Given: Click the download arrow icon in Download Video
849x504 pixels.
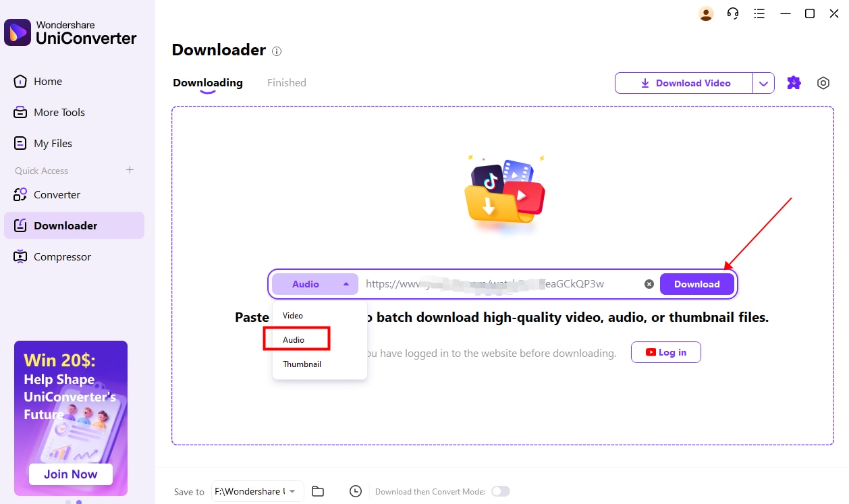Looking at the screenshot, I should click(x=645, y=83).
